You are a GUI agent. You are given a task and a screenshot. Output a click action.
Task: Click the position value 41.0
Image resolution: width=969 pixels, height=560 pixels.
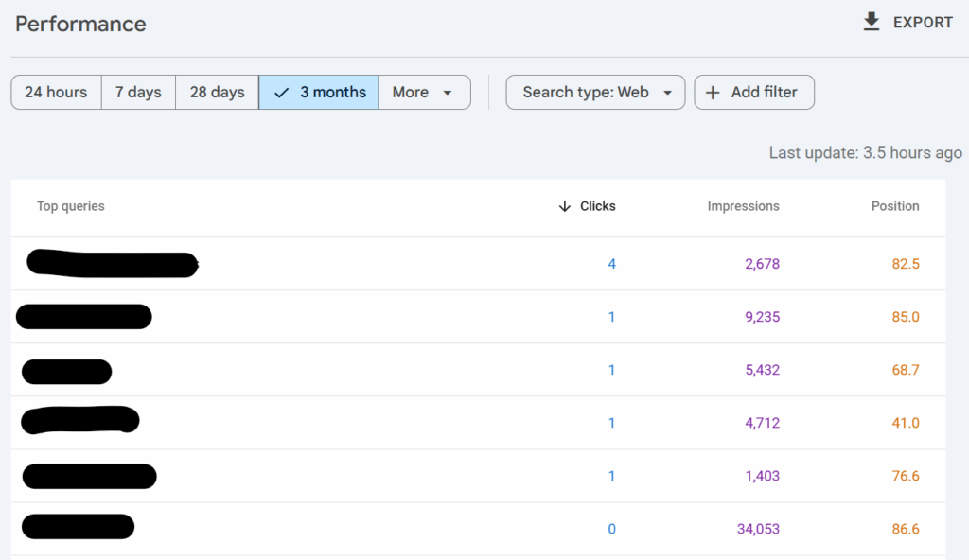(906, 424)
